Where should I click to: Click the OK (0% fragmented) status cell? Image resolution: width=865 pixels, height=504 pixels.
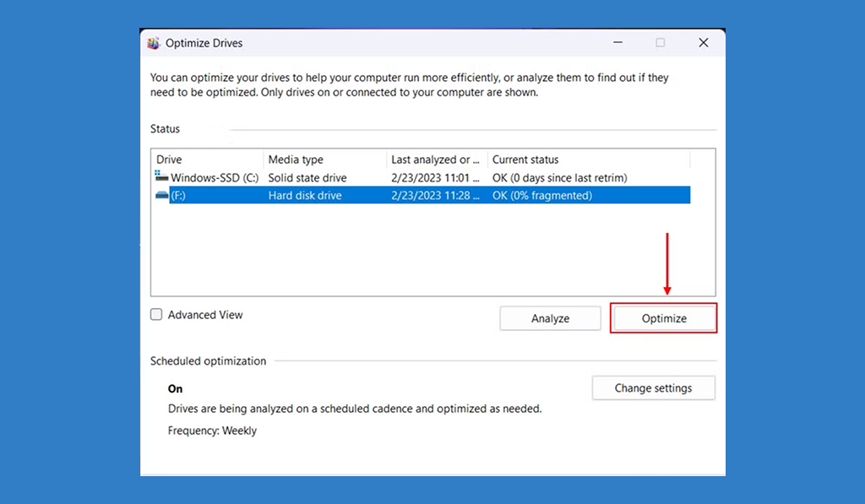(x=542, y=195)
